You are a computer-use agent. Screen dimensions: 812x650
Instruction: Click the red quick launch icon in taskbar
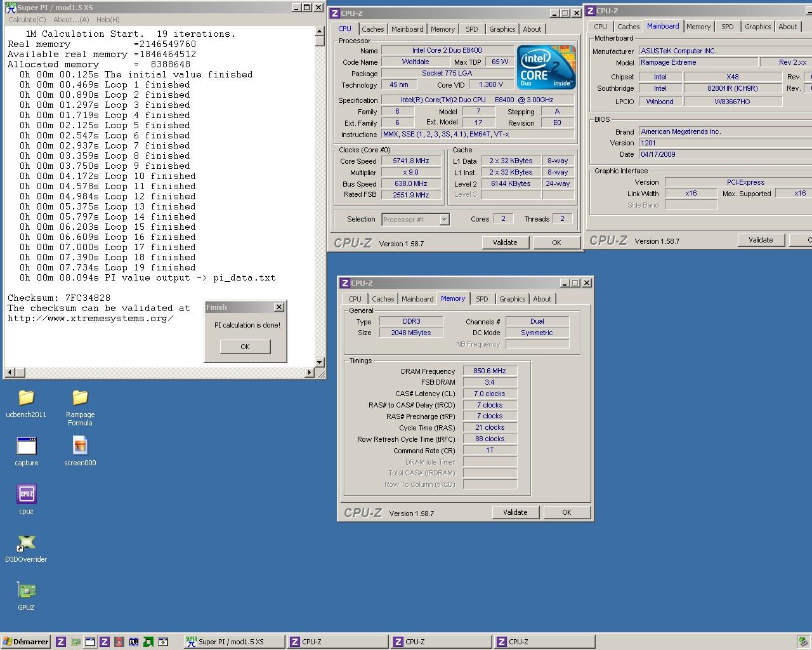pyautogui.click(x=119, y=642)
